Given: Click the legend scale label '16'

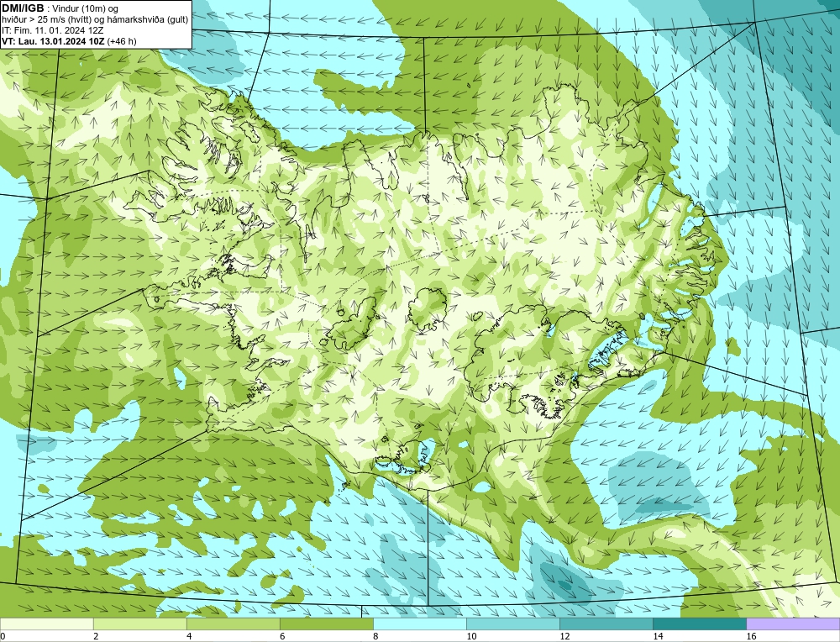Looking at the screenshot, I should (x=751, y=636).
